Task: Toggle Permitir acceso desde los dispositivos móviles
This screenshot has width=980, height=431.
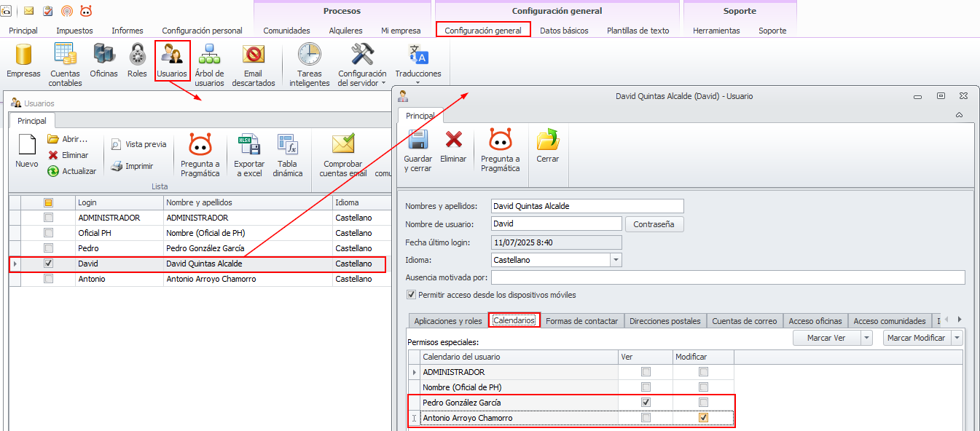Action: [x=412, y=295]
